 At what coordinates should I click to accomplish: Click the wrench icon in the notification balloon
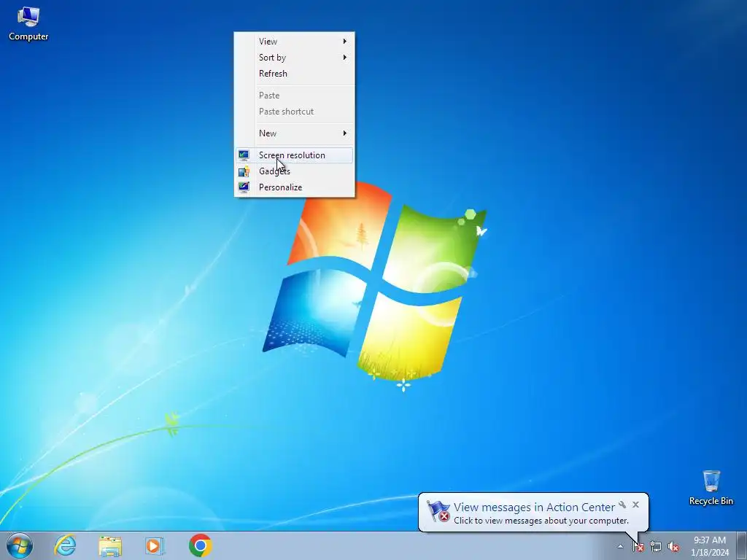coord(622,505)
